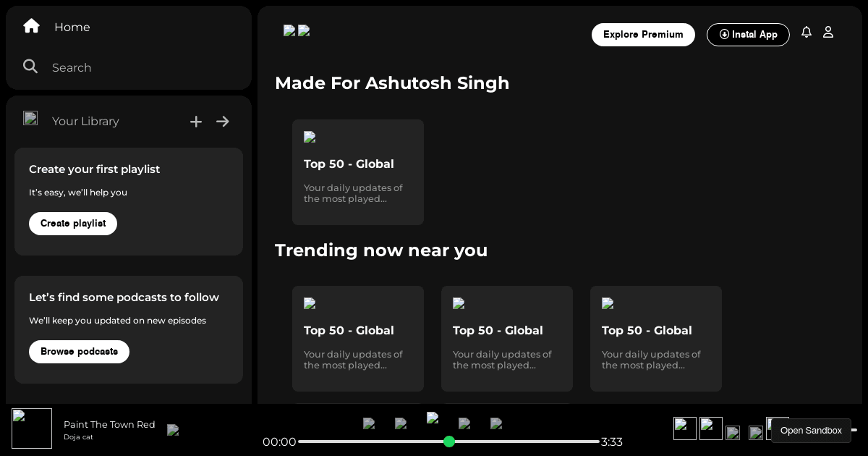Click the Instal App button
This screenshot has height=456, width=868.
point(748,35)
